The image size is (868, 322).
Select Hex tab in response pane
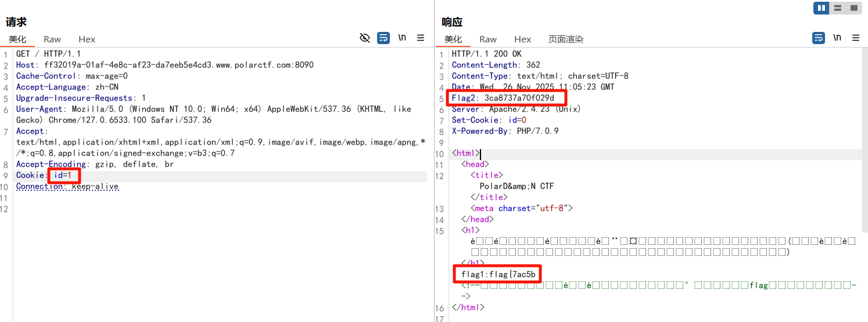tap(523, 39)
